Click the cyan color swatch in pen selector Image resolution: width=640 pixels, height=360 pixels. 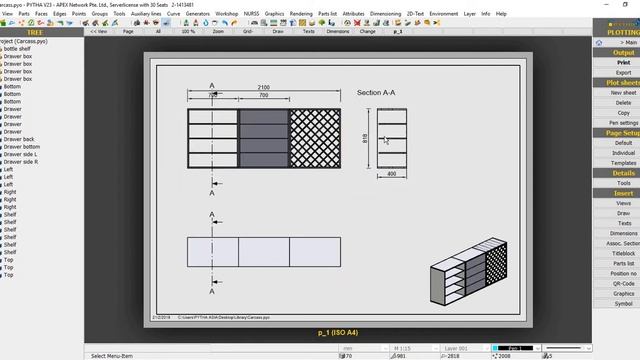(x=495, y=348)
